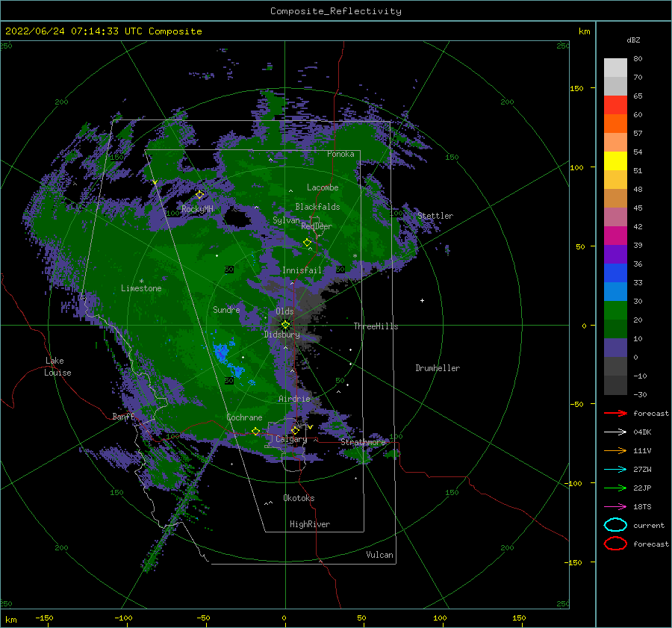The height and width of the screenshot is (628, 672).
Task: Select the bright yellow 51-54 dBZ swatch
Action: pos(615,161)
